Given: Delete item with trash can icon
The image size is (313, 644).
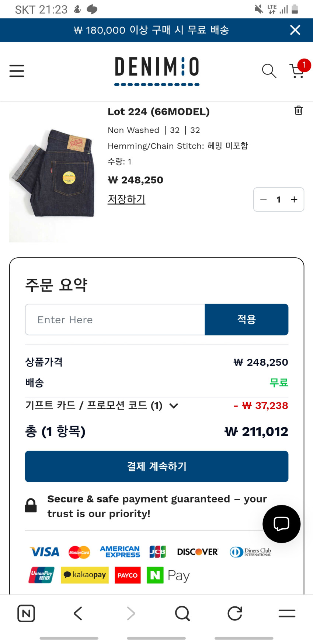Looking at the screenshot, I should click(298, 110).
